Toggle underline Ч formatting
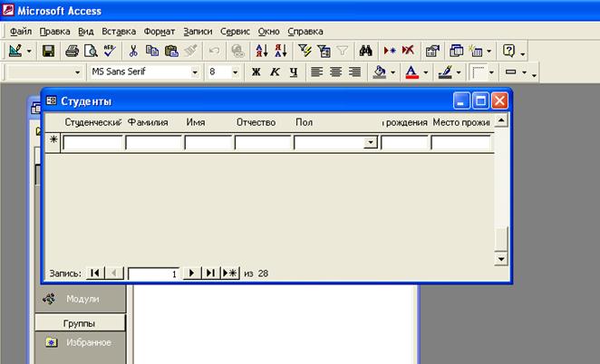The width and height of the screenshot is (600, 364). tap(294, 72)
